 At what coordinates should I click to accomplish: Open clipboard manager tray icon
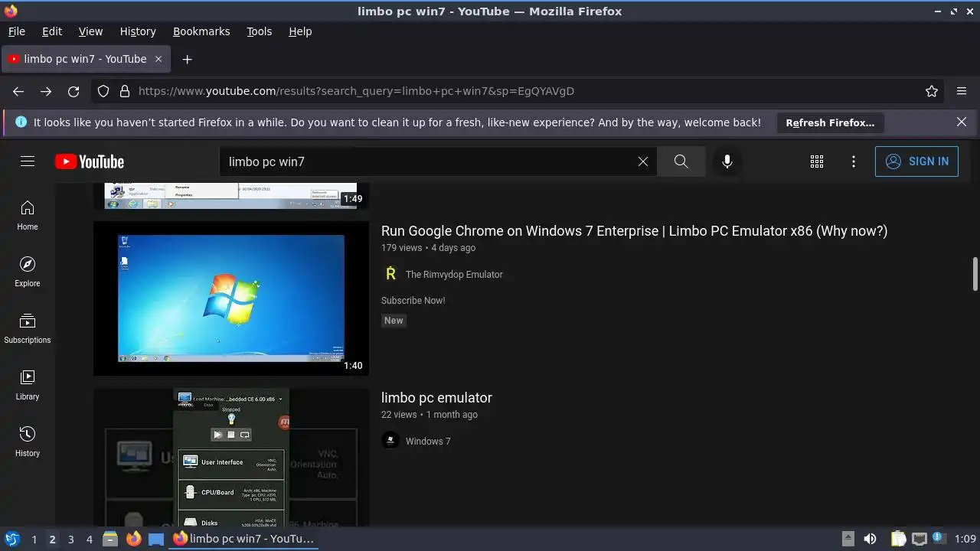click(899, 539)
